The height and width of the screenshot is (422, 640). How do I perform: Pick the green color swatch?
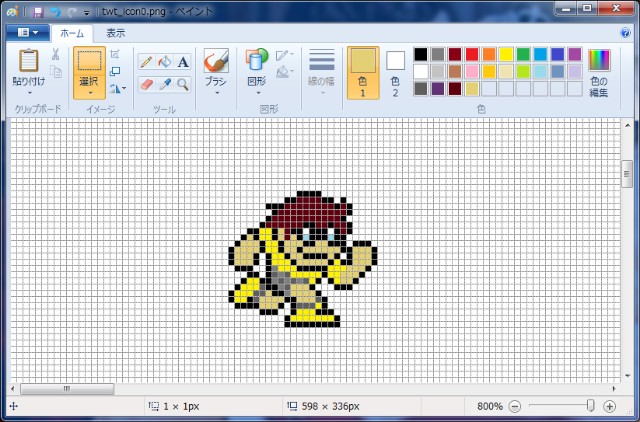pos(523,54)
